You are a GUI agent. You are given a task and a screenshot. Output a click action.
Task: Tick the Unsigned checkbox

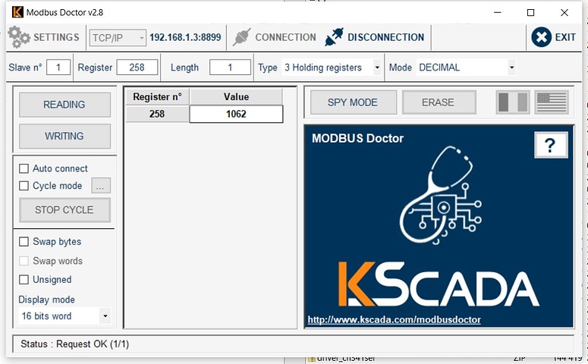coord(24,280)
